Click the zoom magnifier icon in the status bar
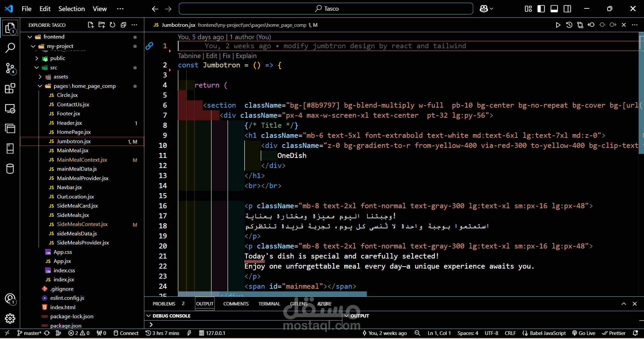 [417, 333]
